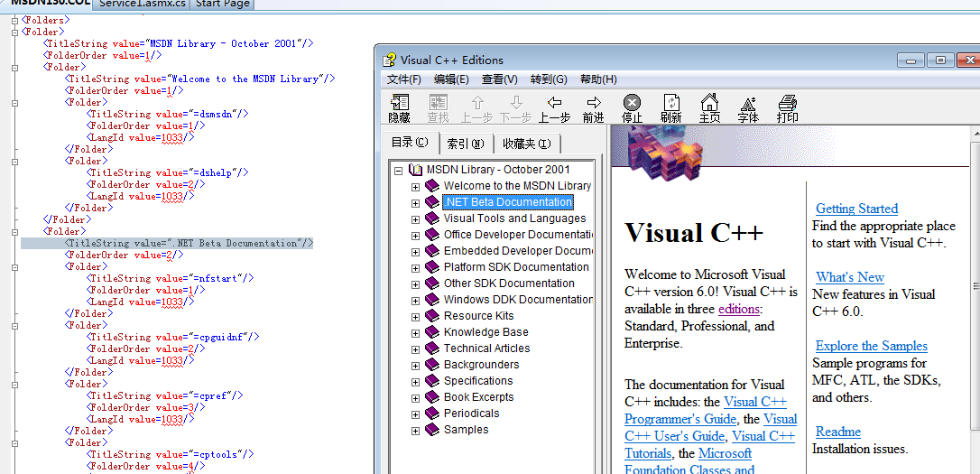This screenshot has height=474, width=980.
Task: Open font options with the 字体 icon
Action: [748, 108]
